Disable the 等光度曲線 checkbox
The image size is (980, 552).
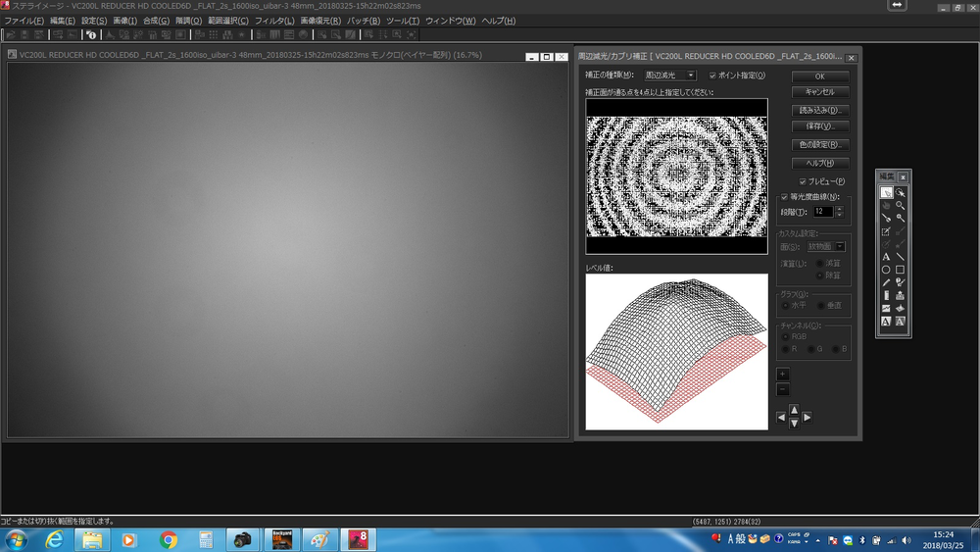[x=783, y=196]
